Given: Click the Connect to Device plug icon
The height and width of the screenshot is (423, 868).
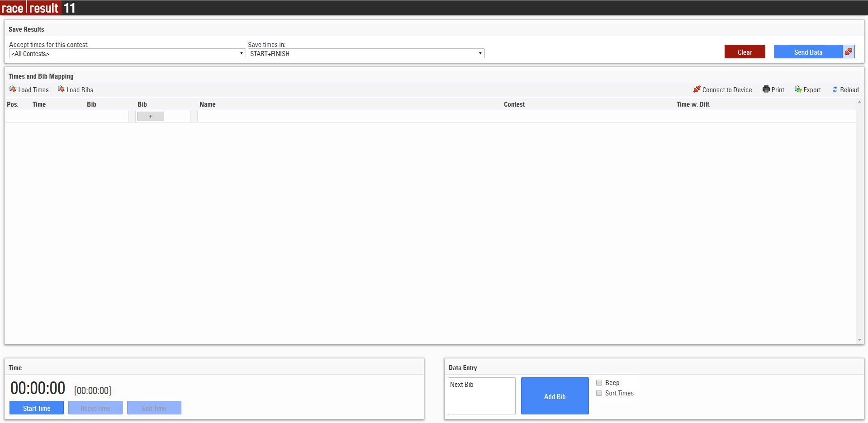Looking at the screenshot, I should pyautogui.click(x=697, y=89).
